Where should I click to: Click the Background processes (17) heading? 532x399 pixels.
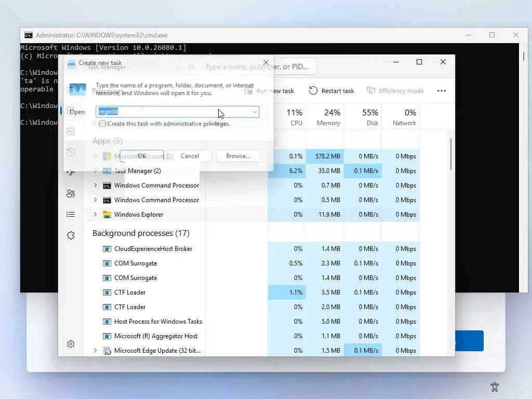tap(141, 233)
